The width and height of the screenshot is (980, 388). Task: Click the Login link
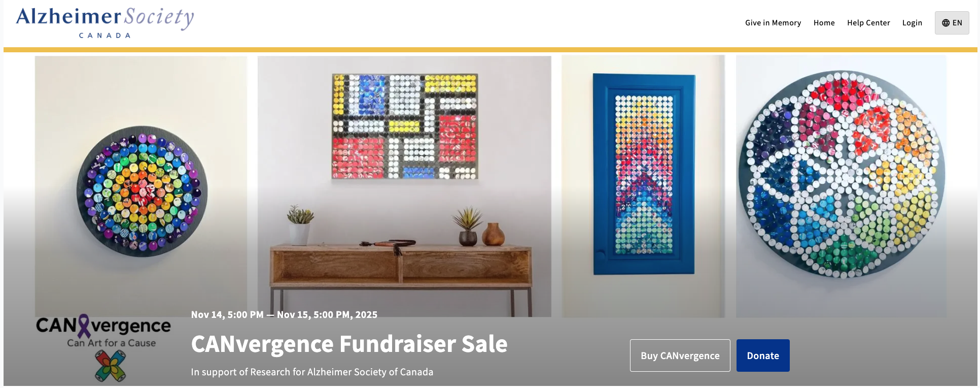coord(912,23)
